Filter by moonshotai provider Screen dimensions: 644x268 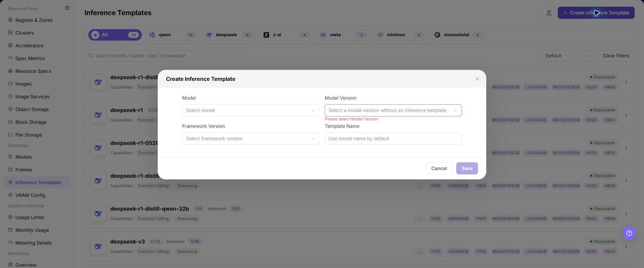pos(458,35)
